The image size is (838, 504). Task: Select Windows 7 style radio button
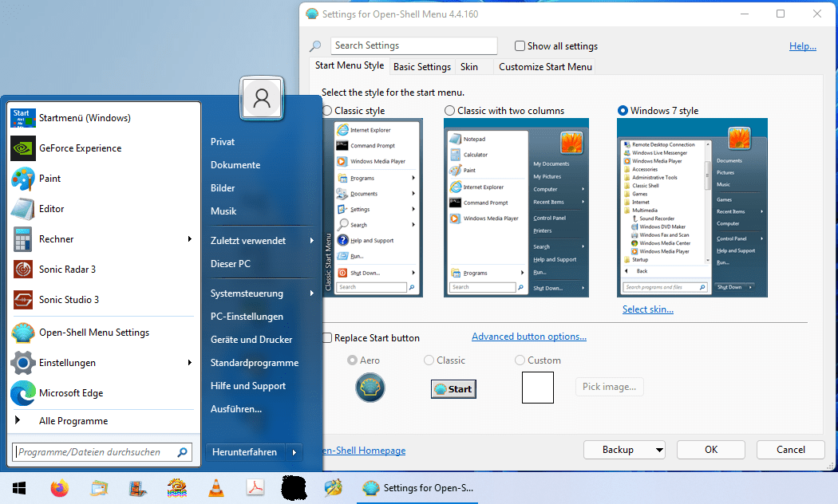tap(623, 111)
